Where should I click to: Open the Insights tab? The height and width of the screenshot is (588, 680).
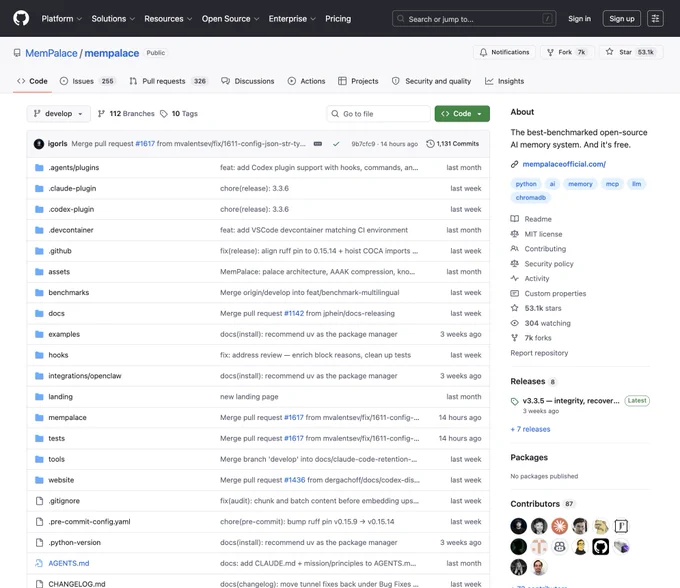click(504, 81)
